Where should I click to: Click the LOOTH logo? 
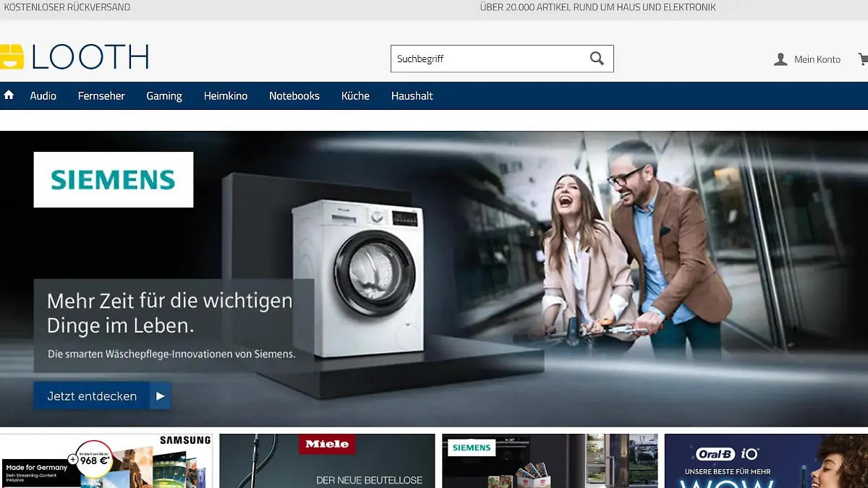[75, 57]
